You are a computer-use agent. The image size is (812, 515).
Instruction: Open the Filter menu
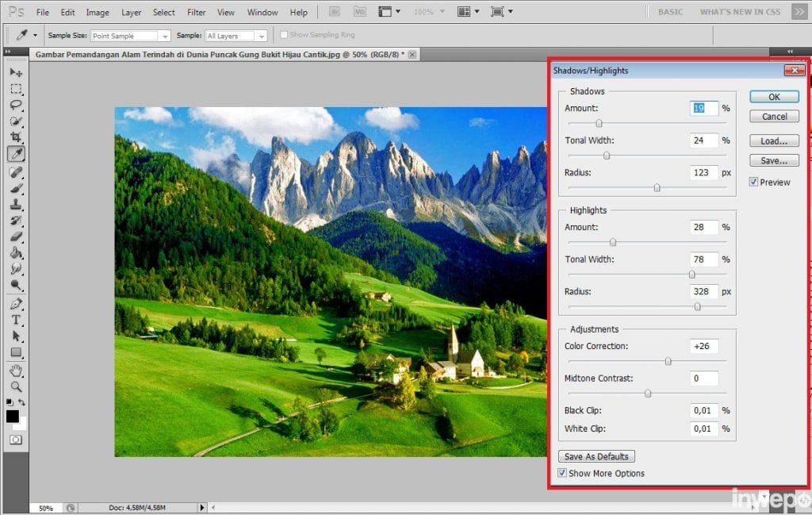click(196, 13)
